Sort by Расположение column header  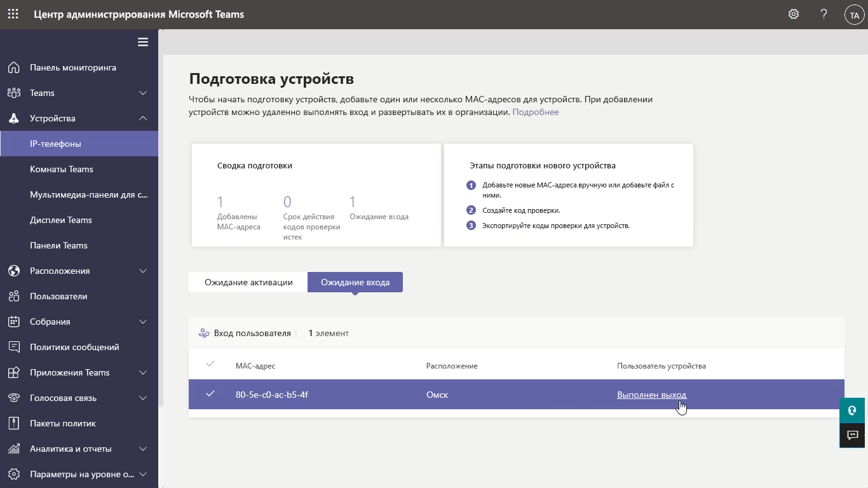[x=452, y=366]
